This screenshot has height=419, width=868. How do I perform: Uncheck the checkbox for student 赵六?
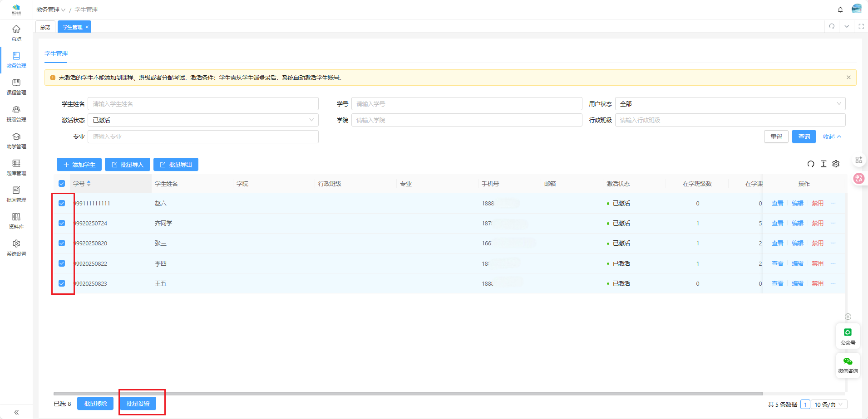pyautogui.click(x=62, y=203)
